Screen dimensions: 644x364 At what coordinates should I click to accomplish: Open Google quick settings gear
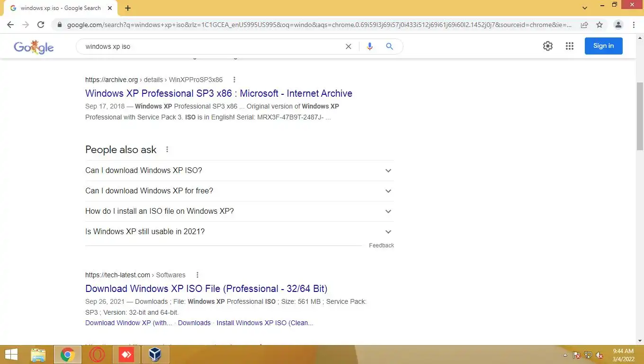coord(548,46)
